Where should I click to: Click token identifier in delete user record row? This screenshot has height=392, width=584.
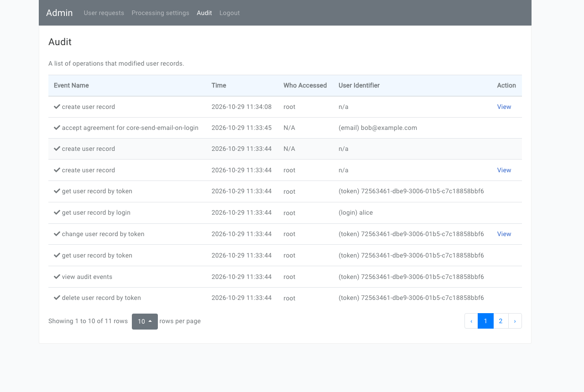pos(411,298)
